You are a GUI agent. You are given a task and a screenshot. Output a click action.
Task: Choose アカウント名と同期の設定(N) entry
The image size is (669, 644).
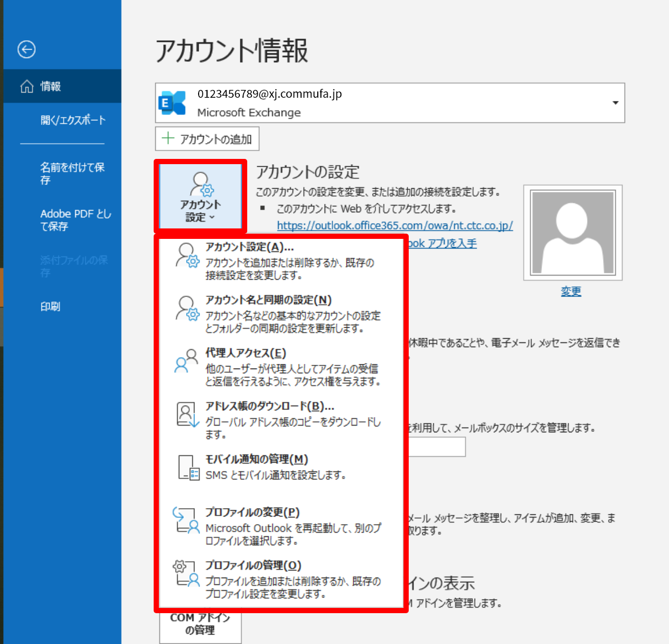point(281,314)
